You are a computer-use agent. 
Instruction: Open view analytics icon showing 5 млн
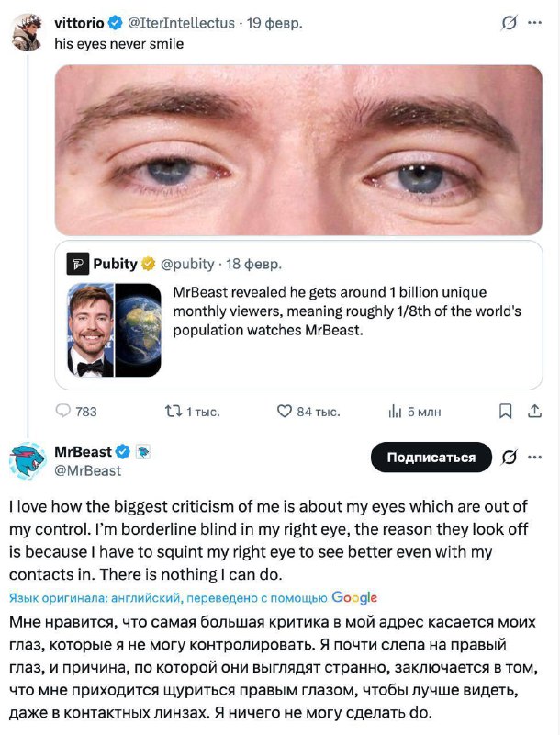click(x=396, y=412)
